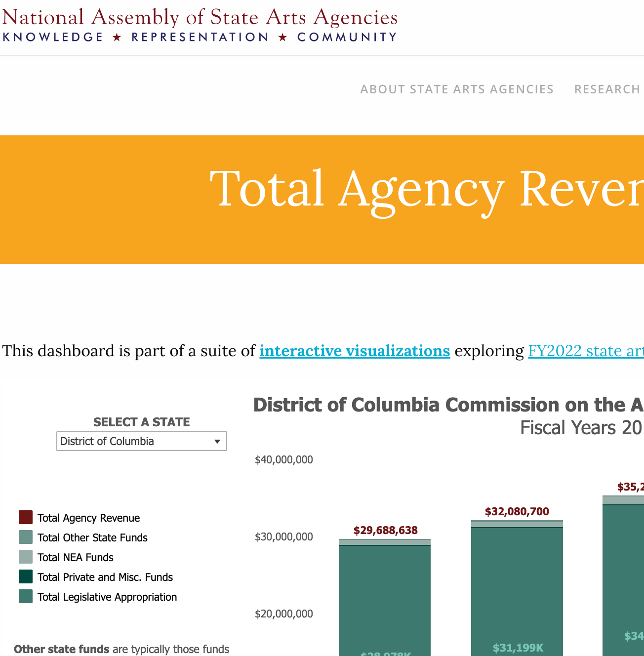The width and height of the screenshot is (644, 656).
Task: Open the RESEARCH menu
Action: (x=607, y=89)
